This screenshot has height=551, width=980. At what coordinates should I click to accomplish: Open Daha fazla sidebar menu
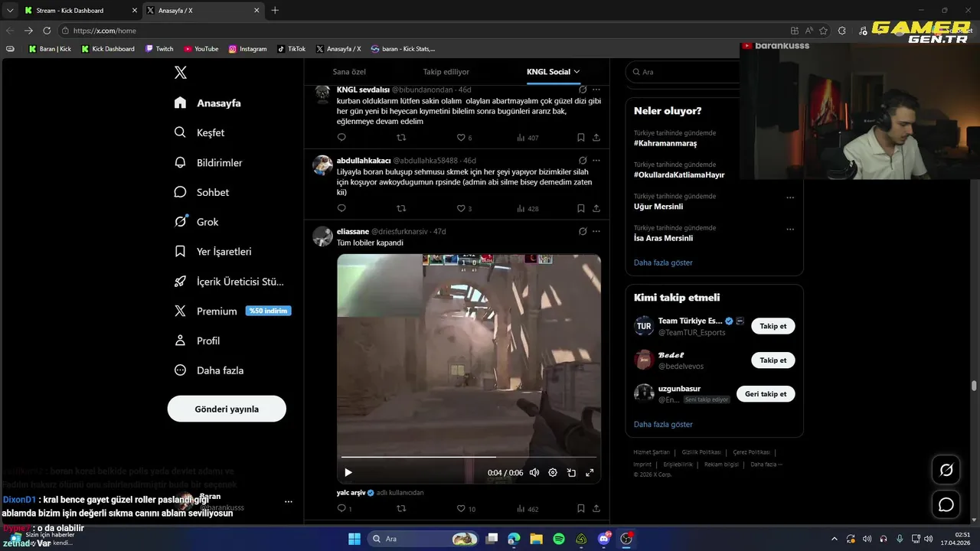(209, 370)
